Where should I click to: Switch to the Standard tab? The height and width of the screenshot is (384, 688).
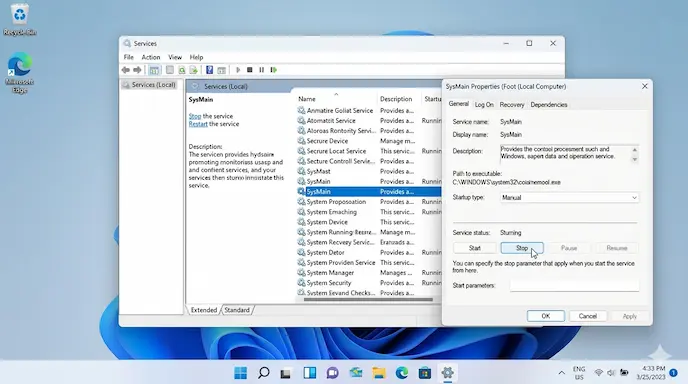[x=237, y=310]
